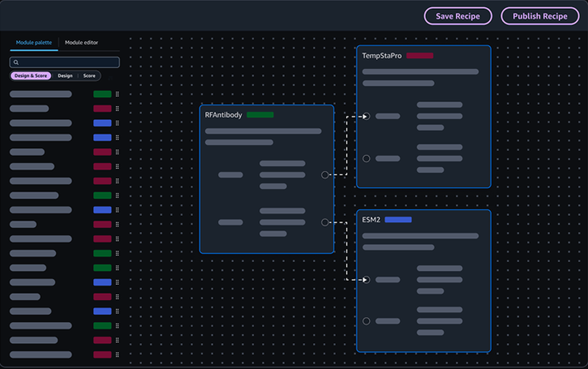Click ESM2's unconnected lower input port
This screenshot has height=369, width=588.
coord(366,321)
